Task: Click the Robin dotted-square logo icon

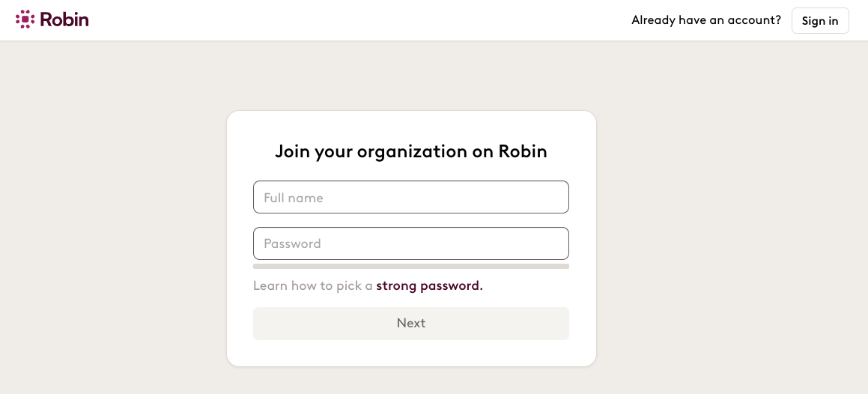Action: [25, 19]
